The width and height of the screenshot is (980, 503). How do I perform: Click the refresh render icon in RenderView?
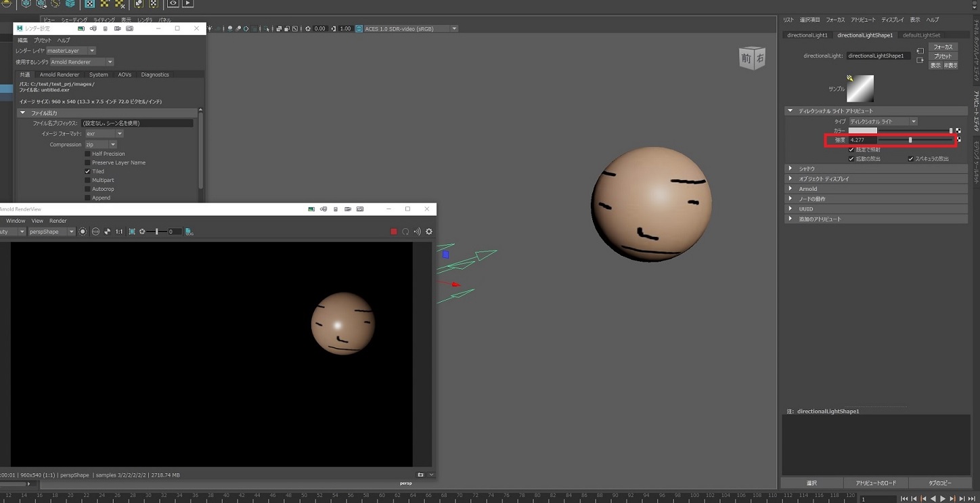pyautogui.click(x=405, y=232)
